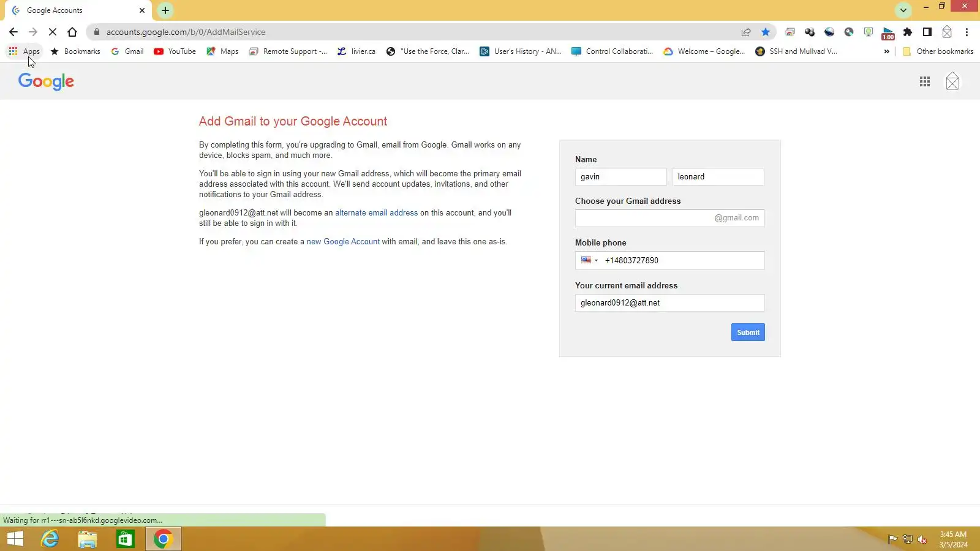The width and height of the screenshot is (980, 551).
Task: Go back to the previous page
Action: pos(13,32)
